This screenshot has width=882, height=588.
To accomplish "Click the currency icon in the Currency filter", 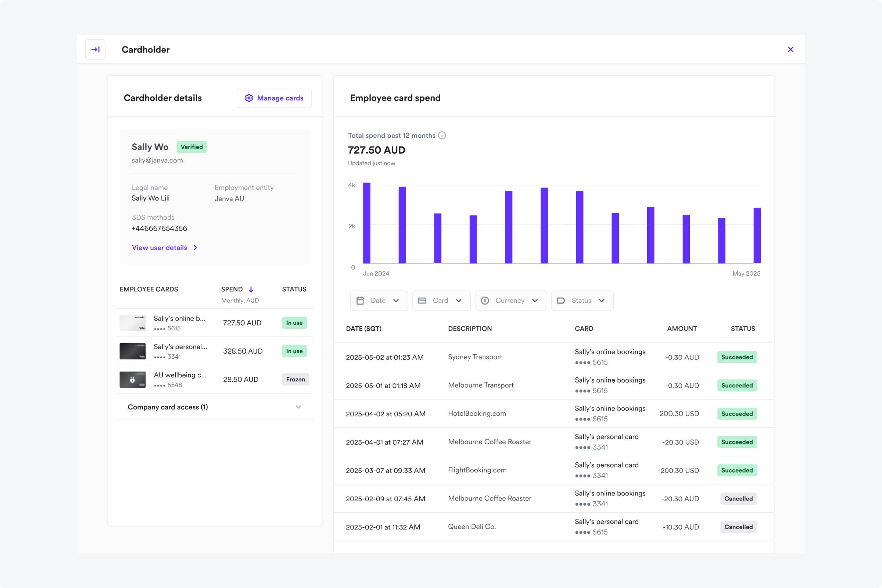I will [485, 300].
